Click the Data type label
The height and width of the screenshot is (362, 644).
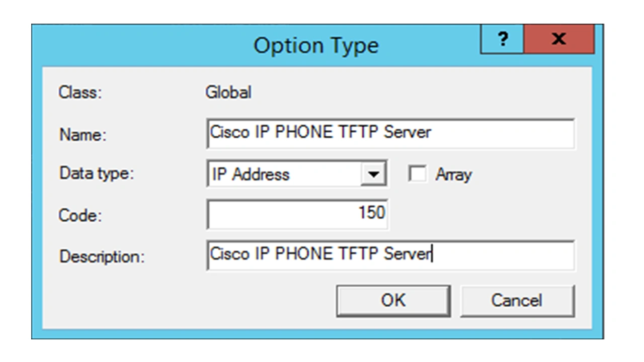[97, 173]
